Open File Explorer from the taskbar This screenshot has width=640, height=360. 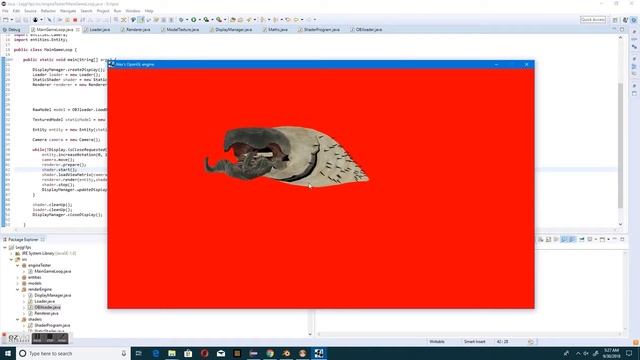(172, 353)
